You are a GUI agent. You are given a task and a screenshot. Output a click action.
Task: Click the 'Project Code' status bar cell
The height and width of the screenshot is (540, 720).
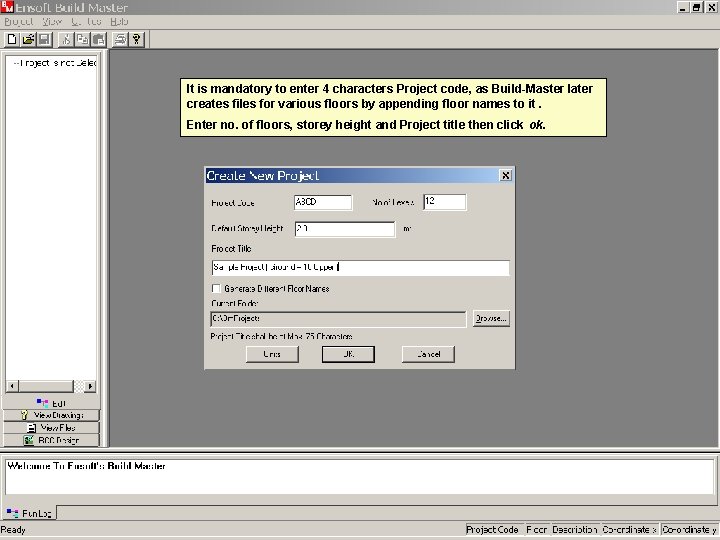point(494,529)
